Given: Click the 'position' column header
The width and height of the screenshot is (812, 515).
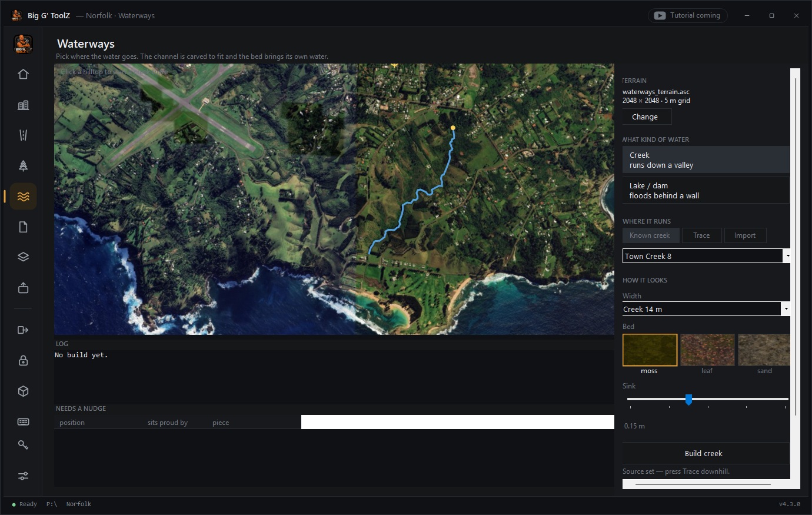Looking at the screenshot, I should coord(72,423).
